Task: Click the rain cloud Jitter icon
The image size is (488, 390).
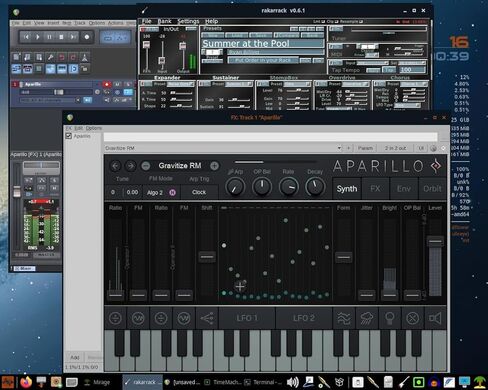Action: click(x=367, y=318)
